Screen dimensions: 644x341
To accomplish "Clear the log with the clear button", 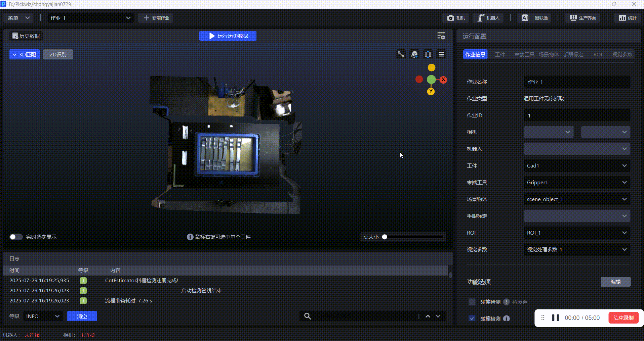I will pos(82,316).
